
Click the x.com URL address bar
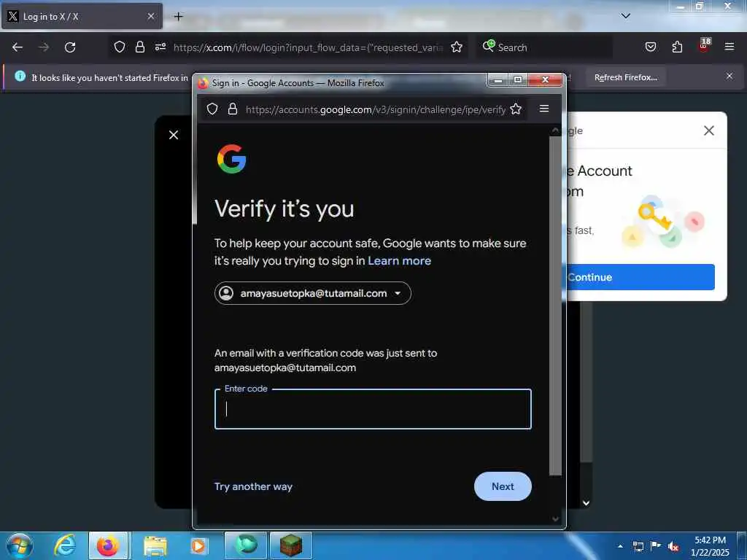point(308,47)
